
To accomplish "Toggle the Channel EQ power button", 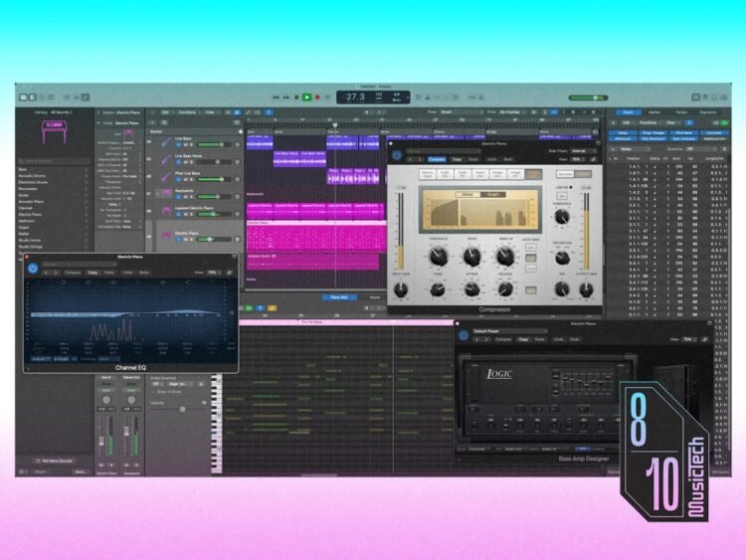I will tap(33, 269).
